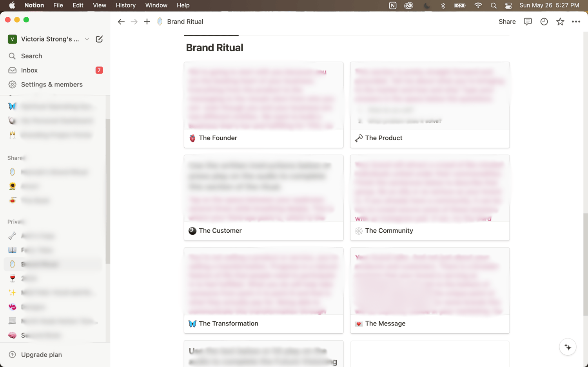Click the Brand Ritual heading text
The width and height of the screenshot is (588, 367).
click(x=214, y=48)
